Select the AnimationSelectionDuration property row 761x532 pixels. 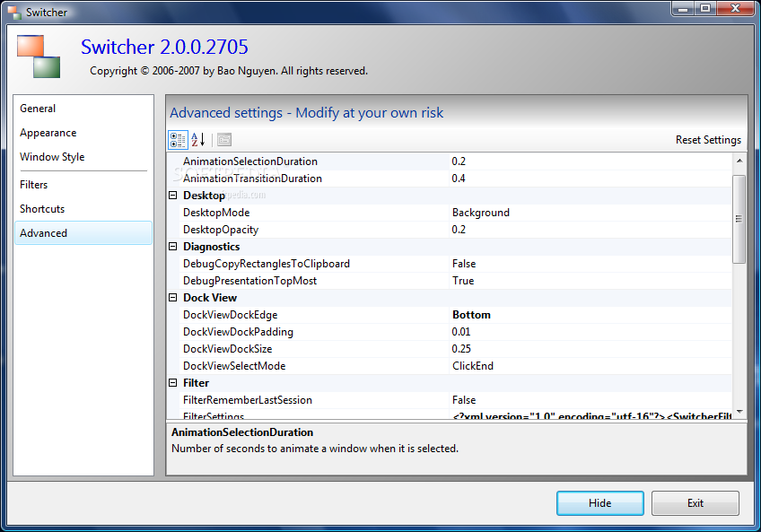(449, 161)
